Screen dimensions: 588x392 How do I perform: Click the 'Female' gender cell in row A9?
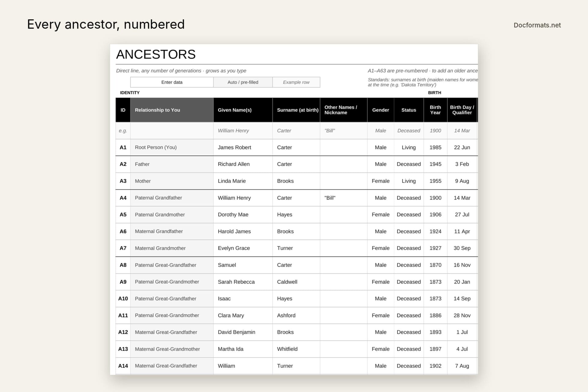tap(381, 282)
